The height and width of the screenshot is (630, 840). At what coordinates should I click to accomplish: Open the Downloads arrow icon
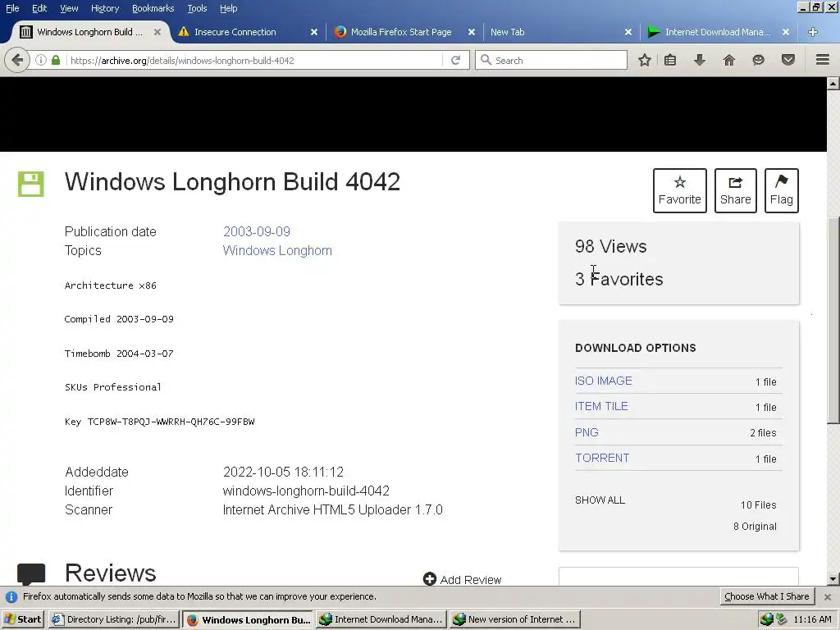700,60
